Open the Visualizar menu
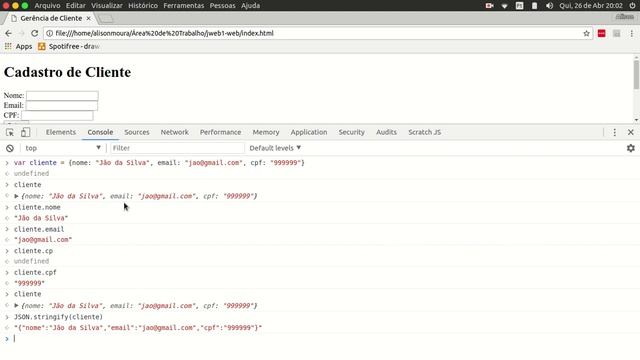640x360 pixels. pos(107,6)
